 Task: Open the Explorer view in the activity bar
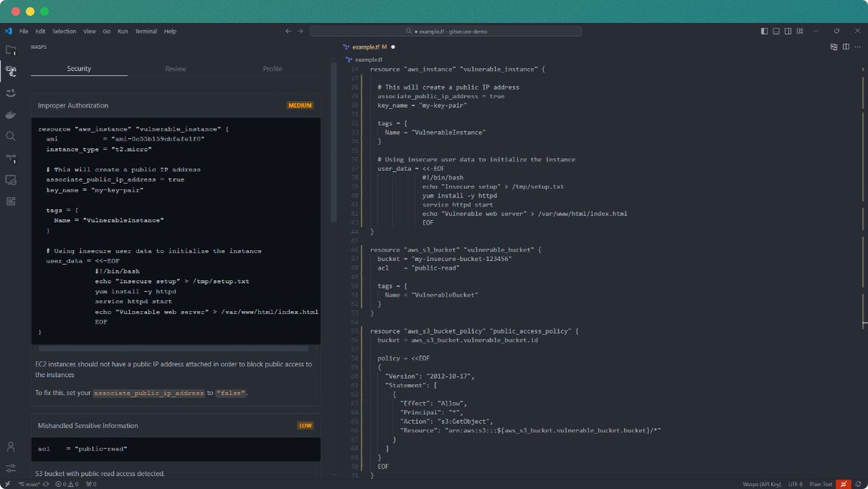pyautogui.click(x=11, y=49)
